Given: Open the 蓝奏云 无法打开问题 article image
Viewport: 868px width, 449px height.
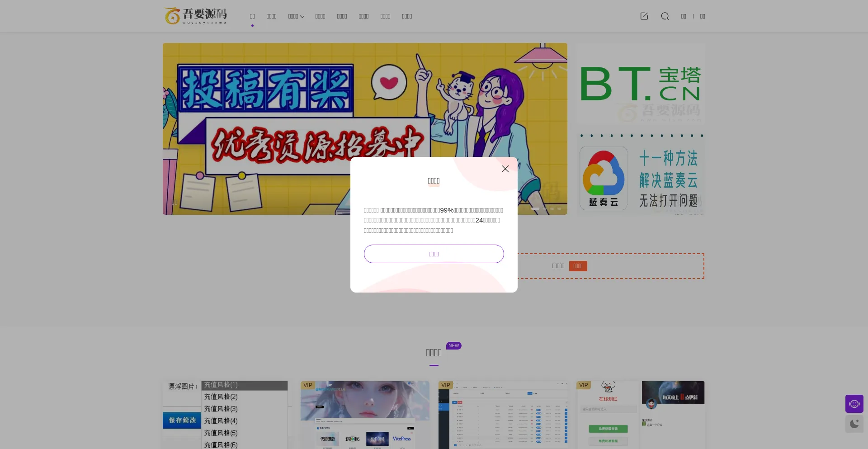Looking at the screenshot, I should tap(641, 174).
